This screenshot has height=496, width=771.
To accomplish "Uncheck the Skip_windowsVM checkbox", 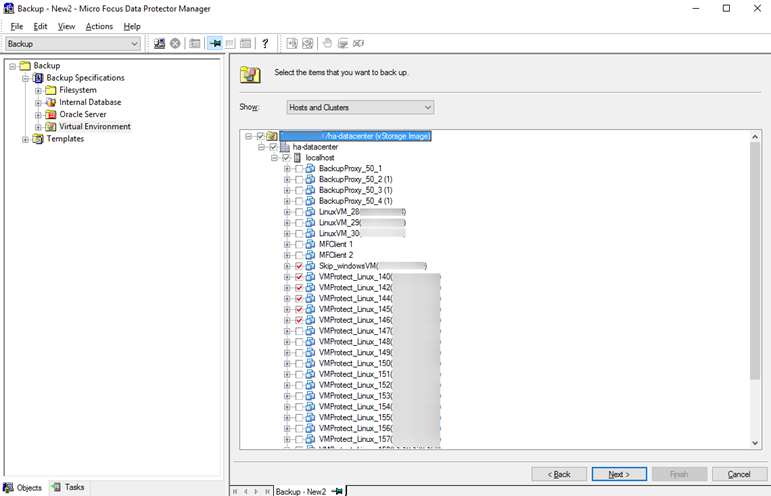I will [299, 266].
